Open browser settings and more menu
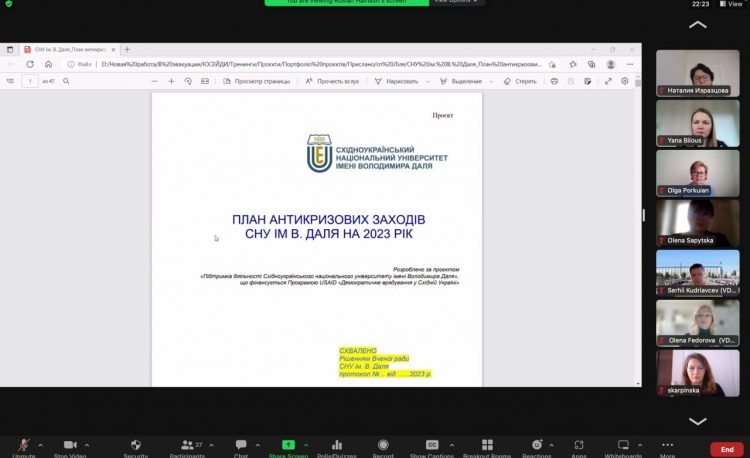 coord(629,64)
